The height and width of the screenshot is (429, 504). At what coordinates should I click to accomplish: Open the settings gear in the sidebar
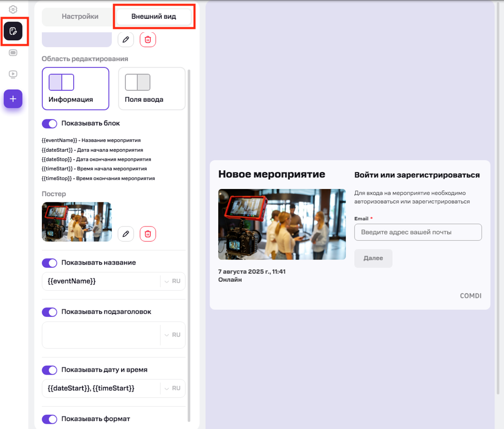click(13, 9)
